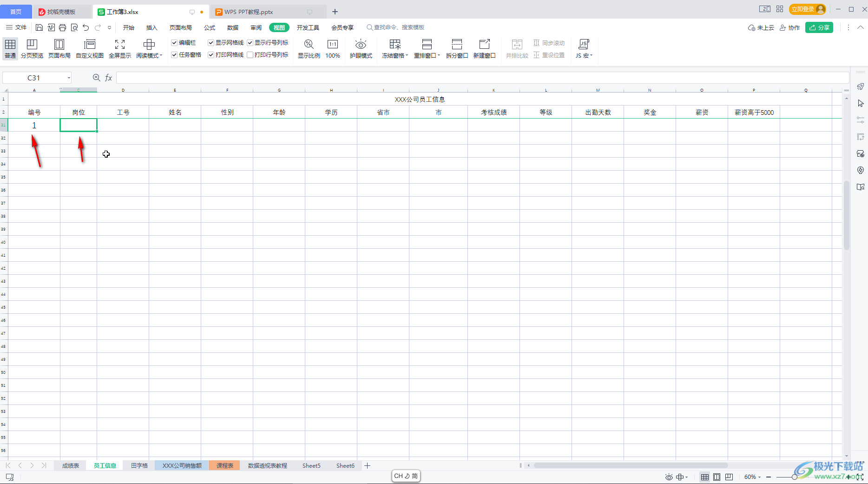
Task: Open the File (文件) menu
Action: (16, 27)
